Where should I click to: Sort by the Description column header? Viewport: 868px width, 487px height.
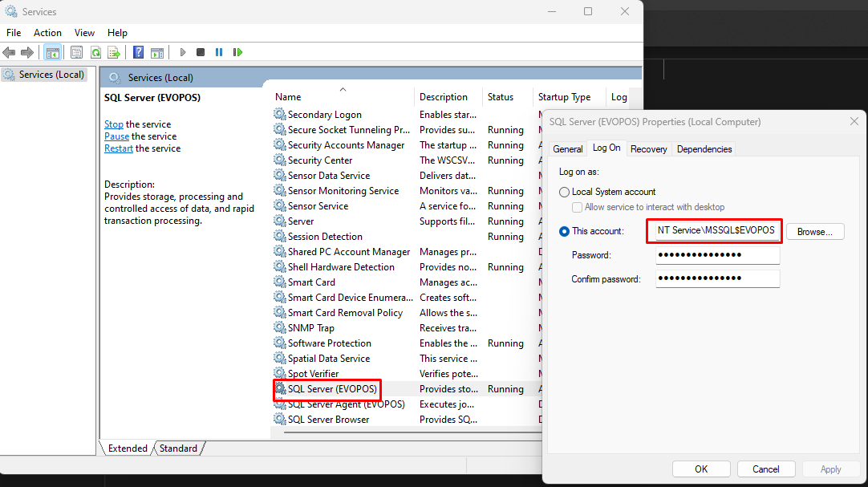(448, 97)
